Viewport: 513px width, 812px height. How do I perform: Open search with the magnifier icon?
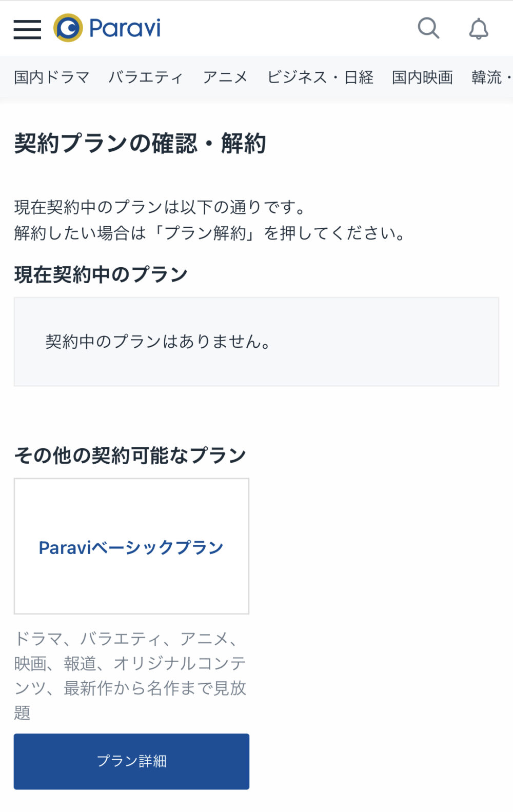(x=428, y=28)
